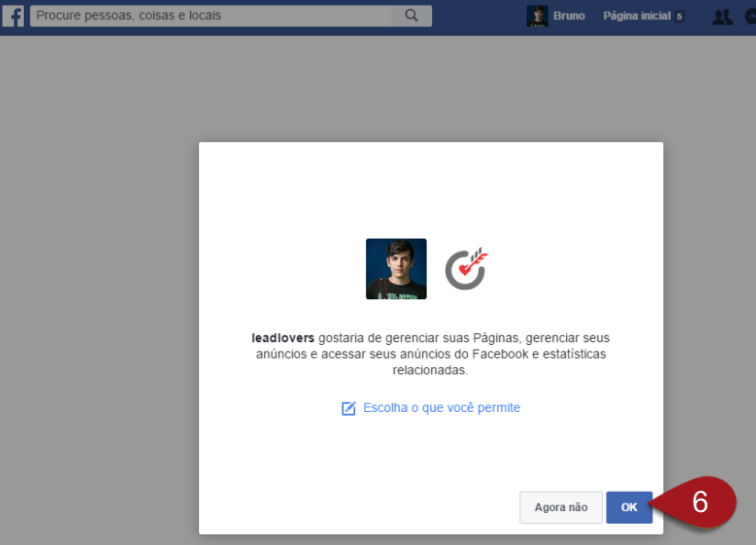Focus the Procure pessoas, coisas e locais field
Image resolution: width=756 pixels, height=545 pixels.
point(211,16)
